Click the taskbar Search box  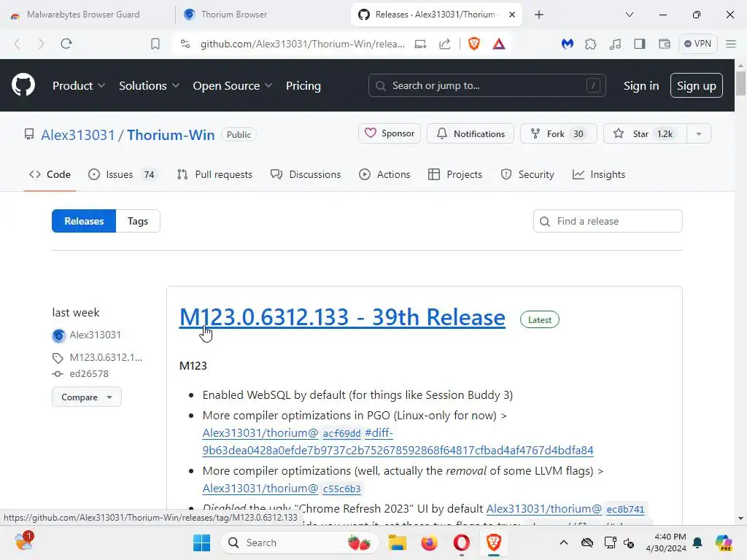pos(300,542)
